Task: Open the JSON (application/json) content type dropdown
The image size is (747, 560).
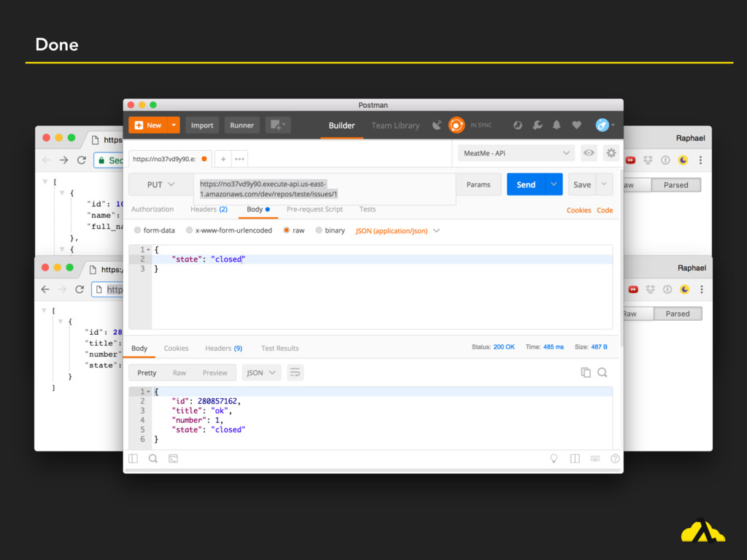Action: tap(398, 230)
